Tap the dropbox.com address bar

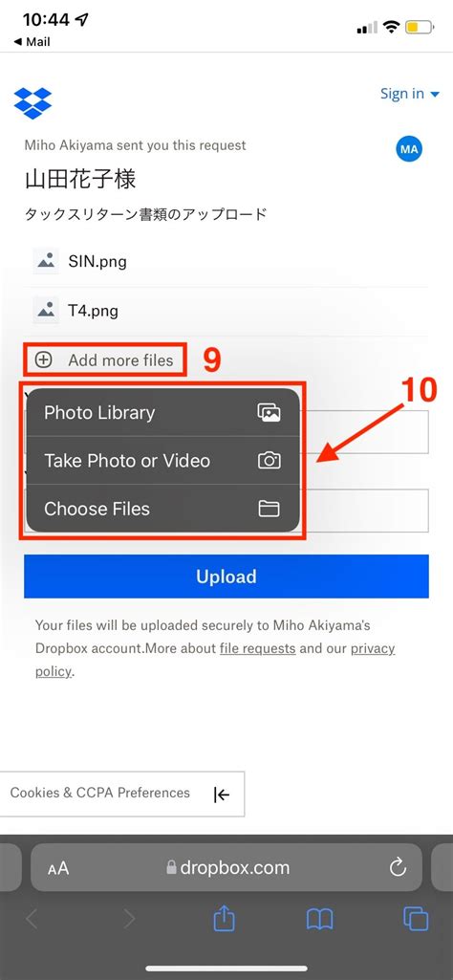tap(226, 867)
